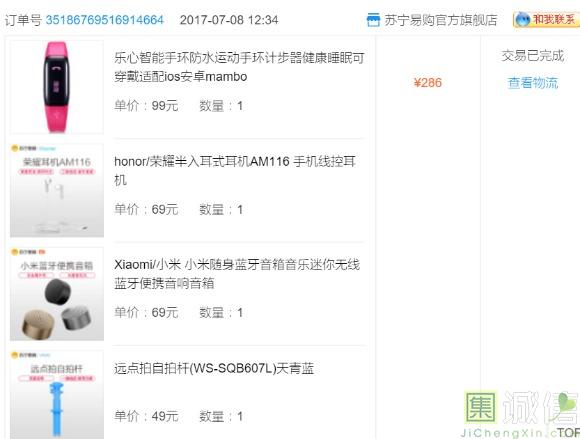Click the Wangwang contact chat icon
This screenshot has width=580, height=439.
523,20
